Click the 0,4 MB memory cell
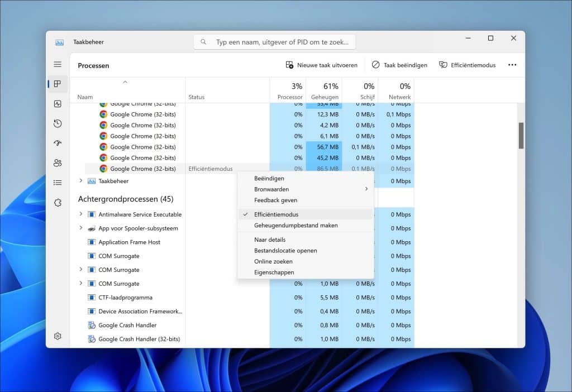This screenshot has height=392, width=572. point(324,312)
